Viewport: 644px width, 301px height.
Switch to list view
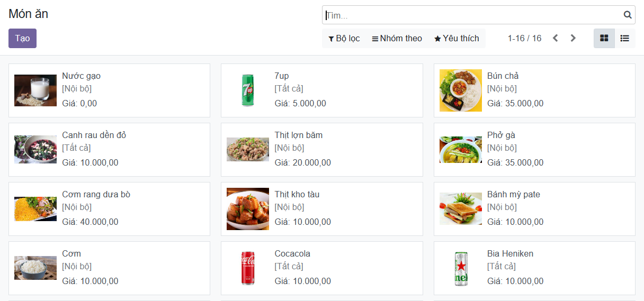pyautogui.click(x=625, y=38)
